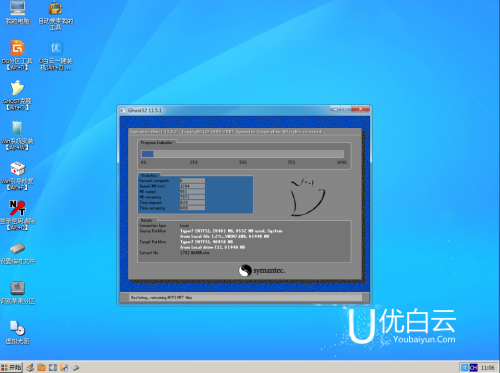This screenshot has height=373, width=500.
Task: Close the Ghost32 window
Action: point(360,109)
